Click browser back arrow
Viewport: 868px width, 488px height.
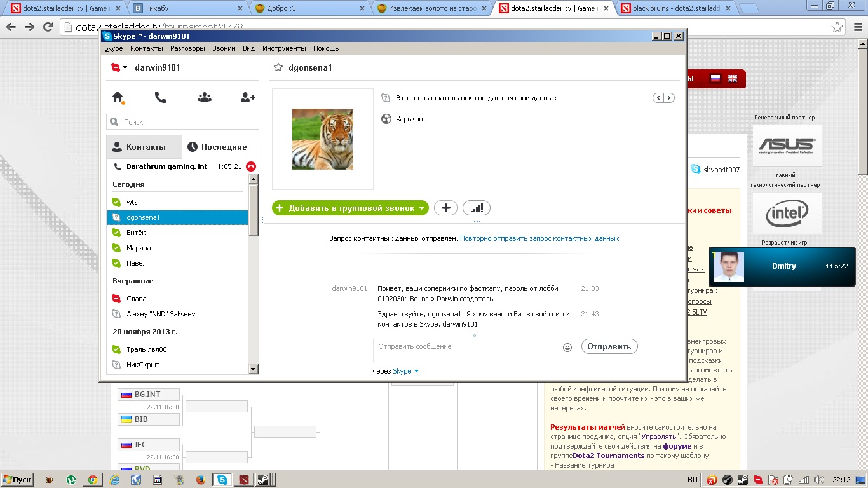point(11,27)
